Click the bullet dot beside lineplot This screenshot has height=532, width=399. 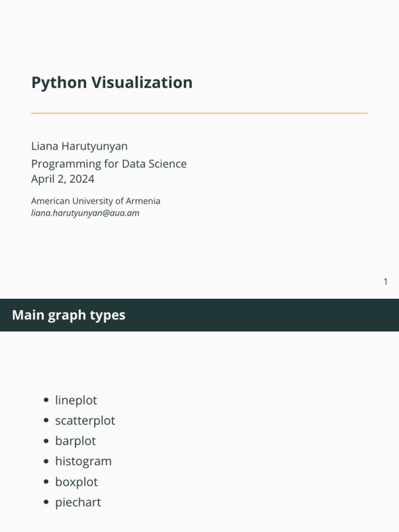tap(47, 400)
